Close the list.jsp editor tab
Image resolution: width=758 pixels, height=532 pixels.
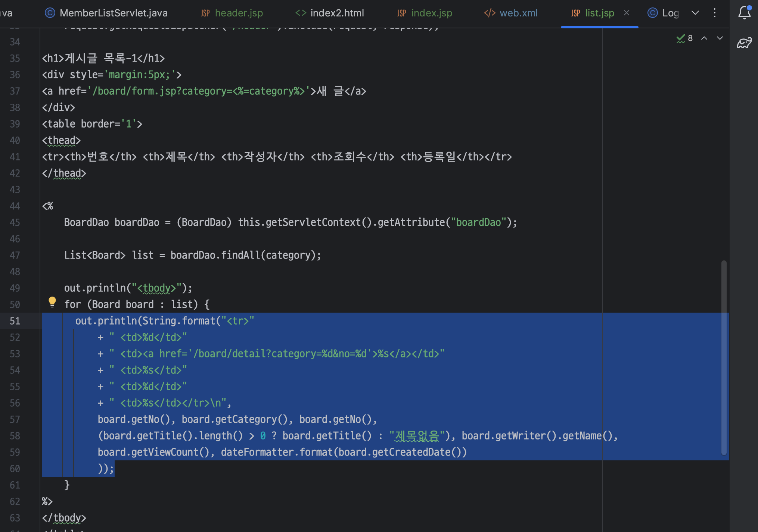[627, 13]
